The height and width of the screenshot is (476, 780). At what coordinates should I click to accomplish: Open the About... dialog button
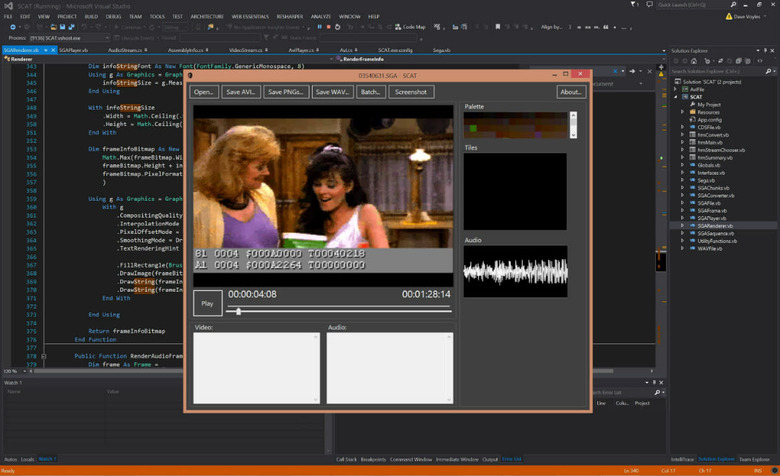point(570,91)
